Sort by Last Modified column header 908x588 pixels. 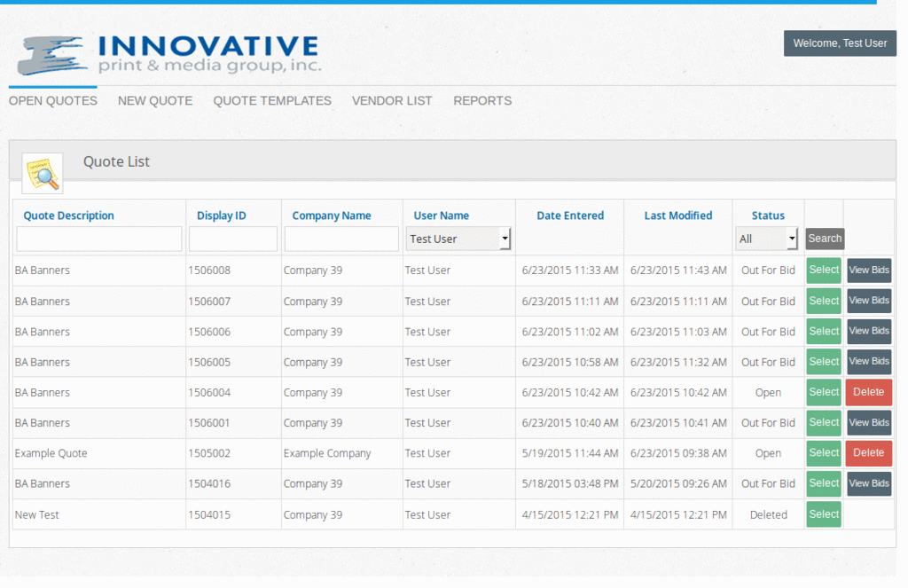click(678, 216)
